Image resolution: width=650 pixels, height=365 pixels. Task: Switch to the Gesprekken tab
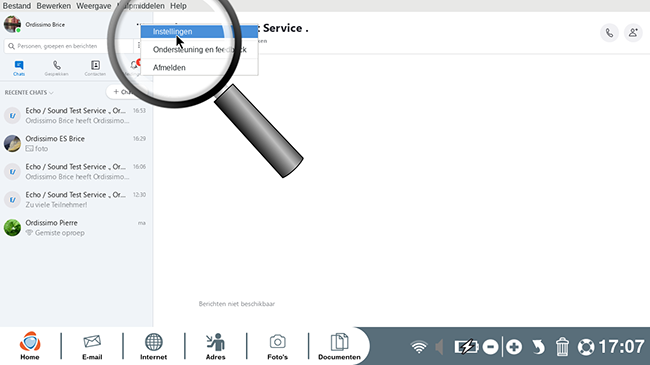(56, 68)
